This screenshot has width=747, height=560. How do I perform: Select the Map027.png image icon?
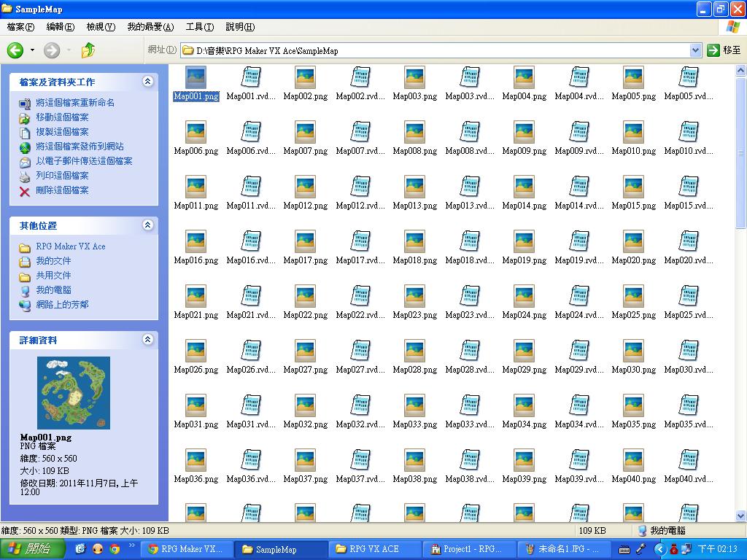click(x=306, y=351)
